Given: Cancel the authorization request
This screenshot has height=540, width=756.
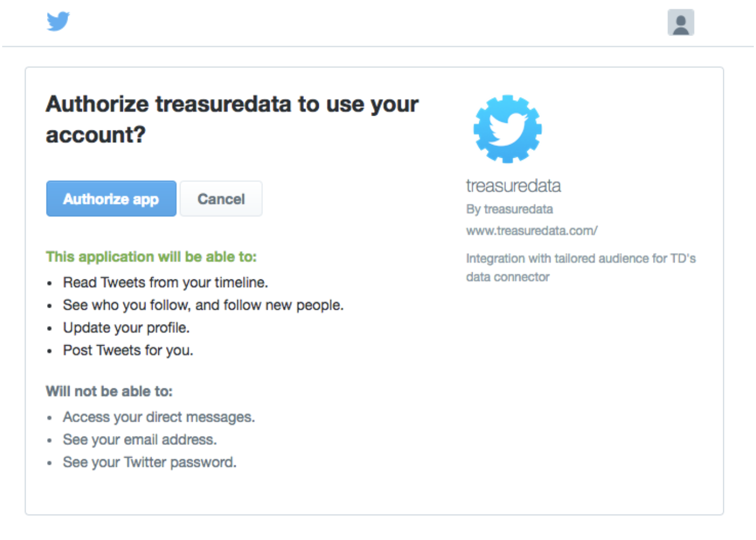Looking at the screenshot, I should pos(221,199).
